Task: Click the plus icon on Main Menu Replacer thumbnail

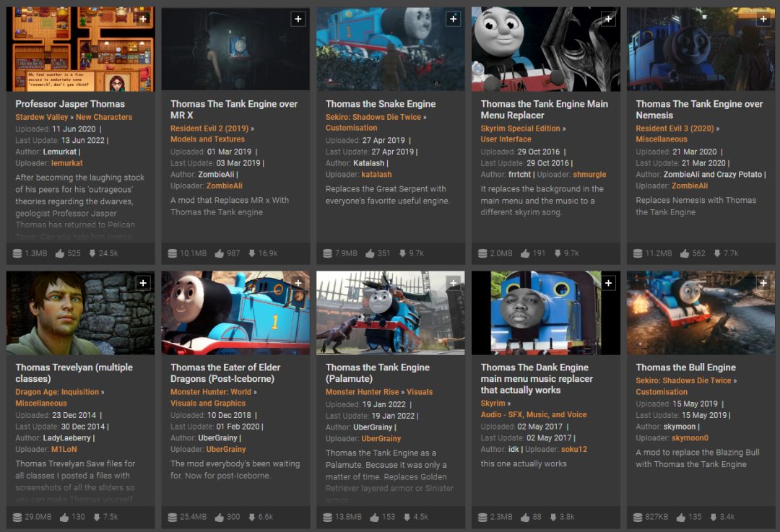Action: tap(608, 19)
